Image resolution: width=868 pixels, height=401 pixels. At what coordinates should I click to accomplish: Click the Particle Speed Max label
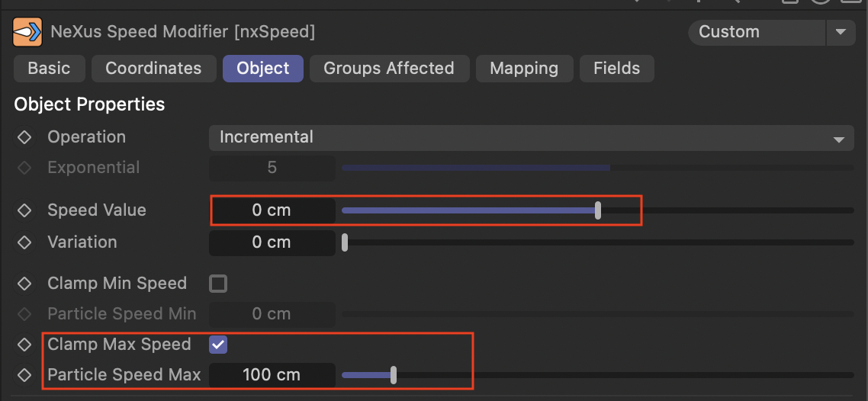124,375
